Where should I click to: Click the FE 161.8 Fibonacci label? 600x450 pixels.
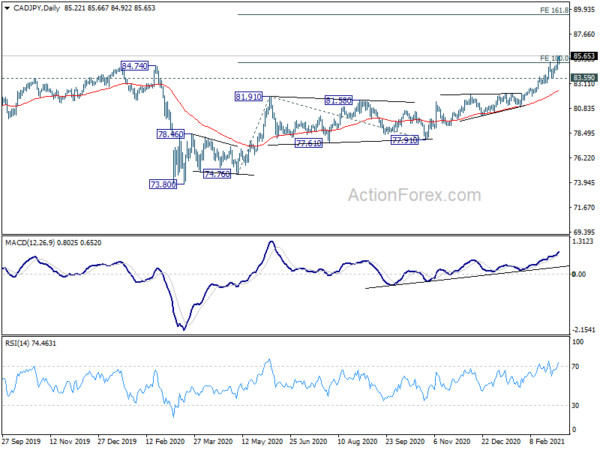(554, 10)
